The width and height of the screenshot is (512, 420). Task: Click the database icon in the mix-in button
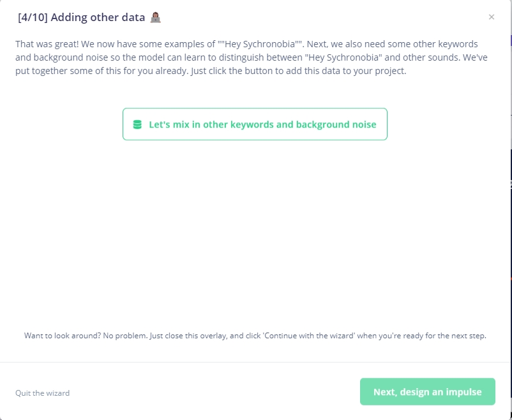[137, 124]
